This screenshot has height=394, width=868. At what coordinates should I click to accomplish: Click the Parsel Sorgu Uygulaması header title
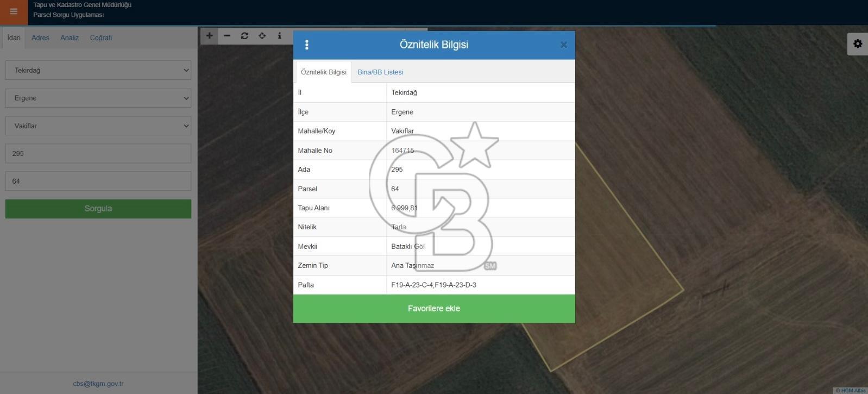tap(68, 15)
